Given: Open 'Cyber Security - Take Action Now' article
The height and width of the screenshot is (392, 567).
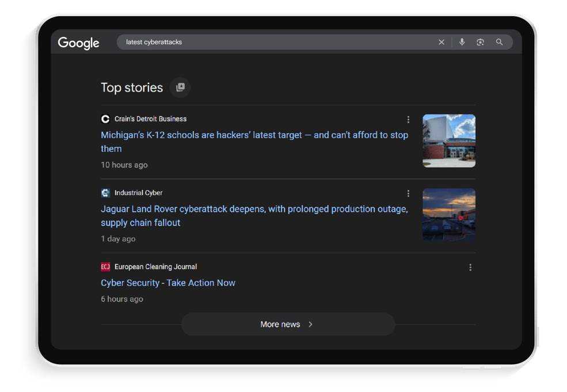Looking at the screenshot, I should pyautogui.click(x=168, y=283).
